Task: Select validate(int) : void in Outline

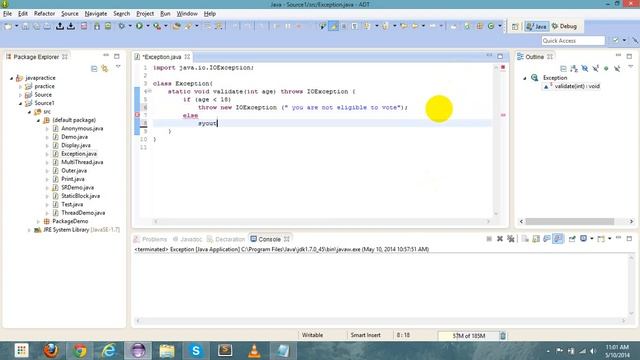Action: (x=577, y=87)
